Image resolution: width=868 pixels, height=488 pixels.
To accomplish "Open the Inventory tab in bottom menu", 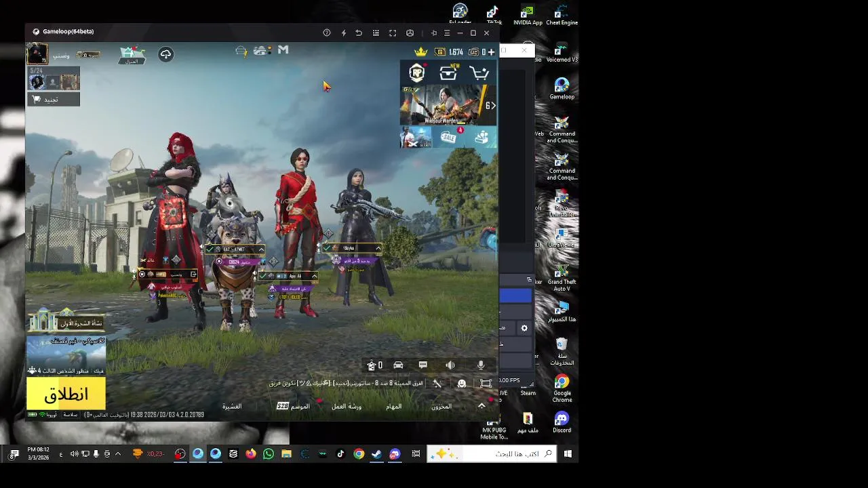I will click(x=441, y=407).
